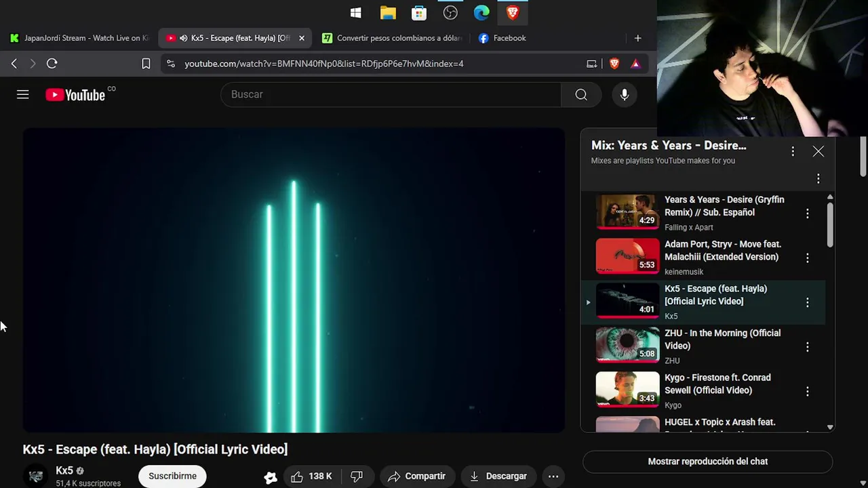Select HUGEL x Topic x Arash playlist title
This screenshot has height=488, width=868.
click(x=719, y=422)
